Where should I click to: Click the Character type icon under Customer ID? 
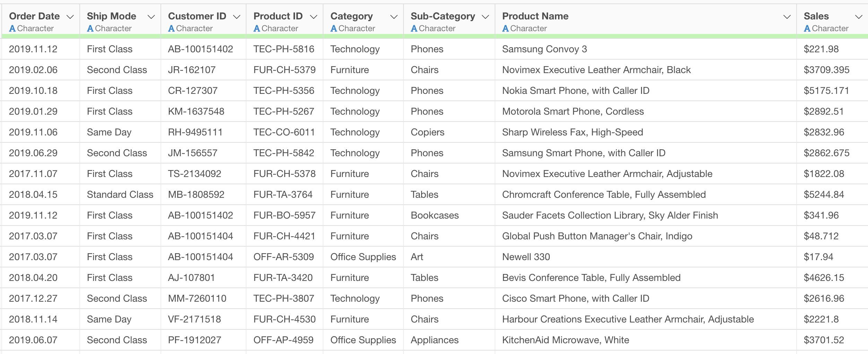(x=171, y=29)
